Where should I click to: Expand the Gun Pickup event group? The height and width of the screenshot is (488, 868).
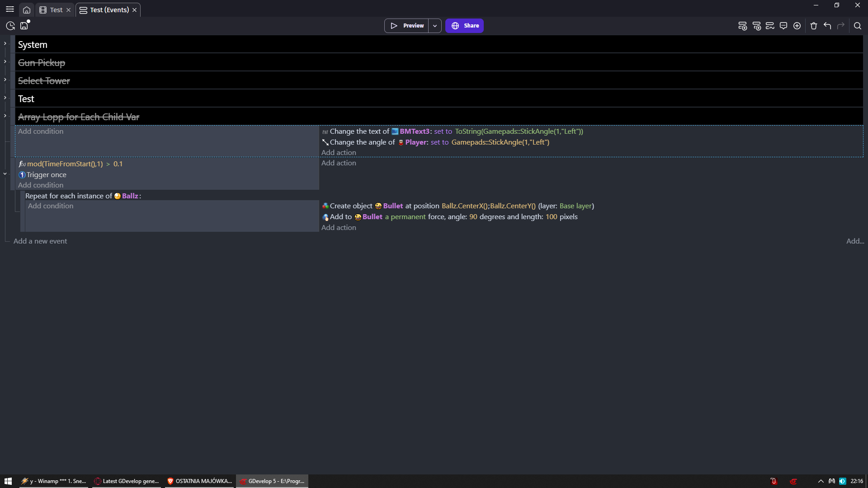click(5, 61)
